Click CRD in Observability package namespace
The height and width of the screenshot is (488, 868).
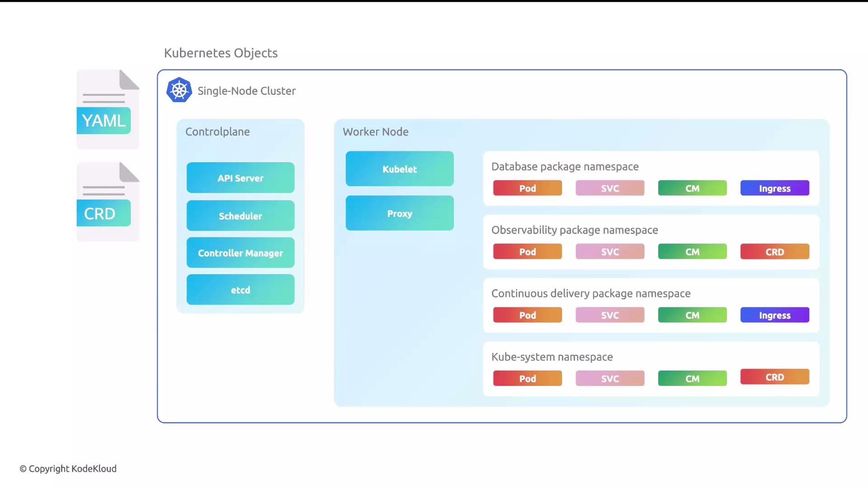pyautogui.click(x=775, y=252)
